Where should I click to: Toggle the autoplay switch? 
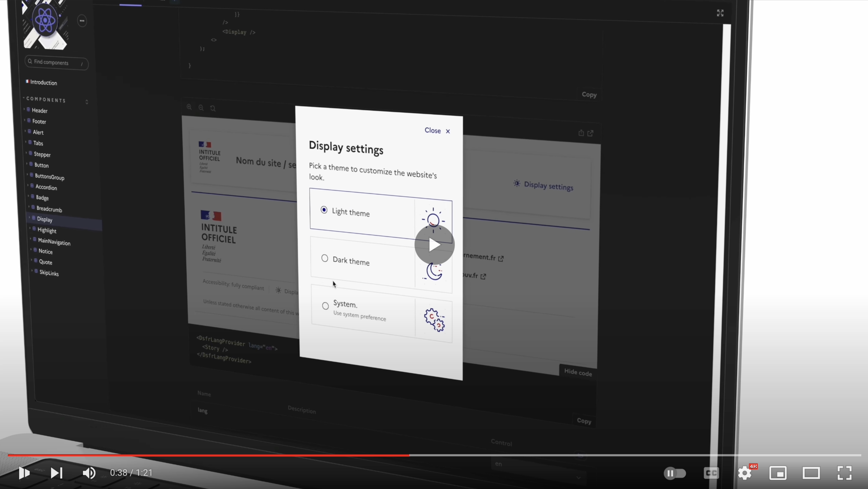click(675, 473)
